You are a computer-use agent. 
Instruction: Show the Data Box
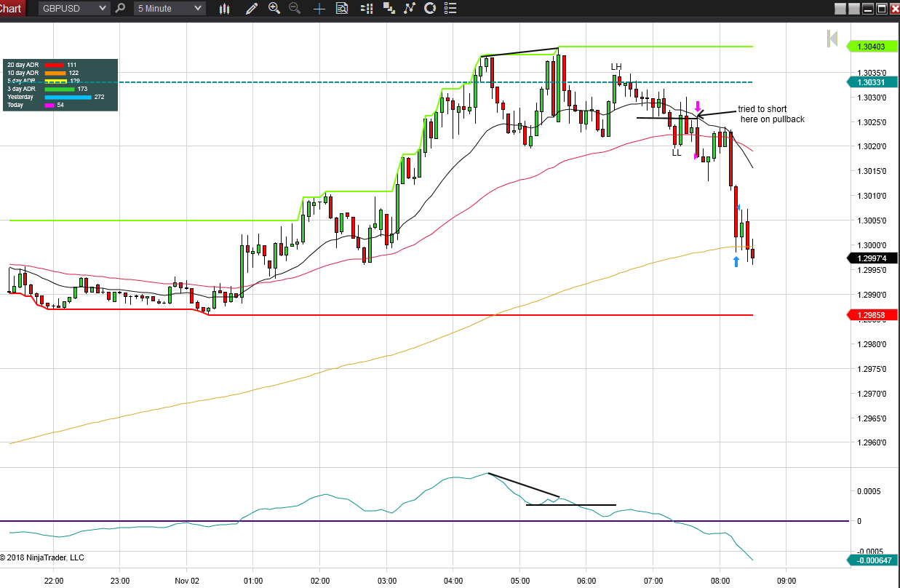[341, 9]
